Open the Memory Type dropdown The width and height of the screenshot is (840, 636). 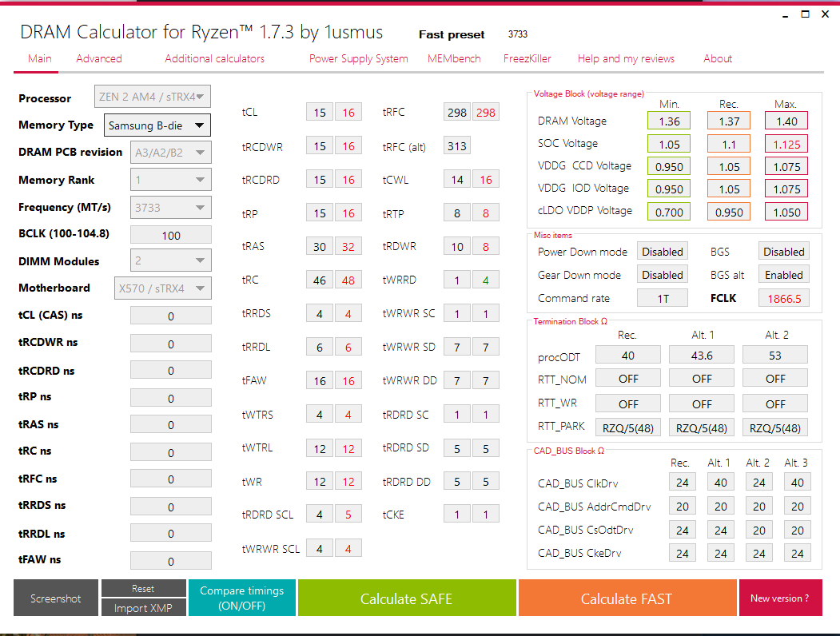(157, 125)
